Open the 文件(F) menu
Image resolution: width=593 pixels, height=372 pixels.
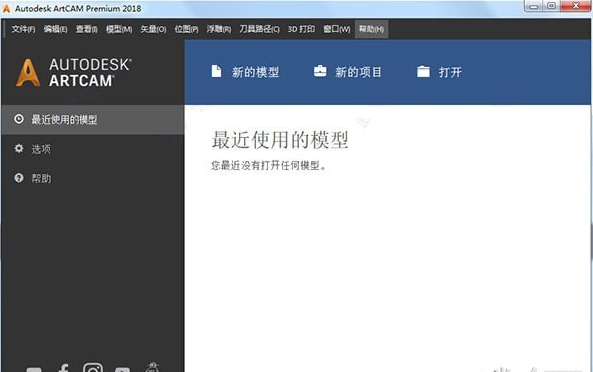click(23, 29)
